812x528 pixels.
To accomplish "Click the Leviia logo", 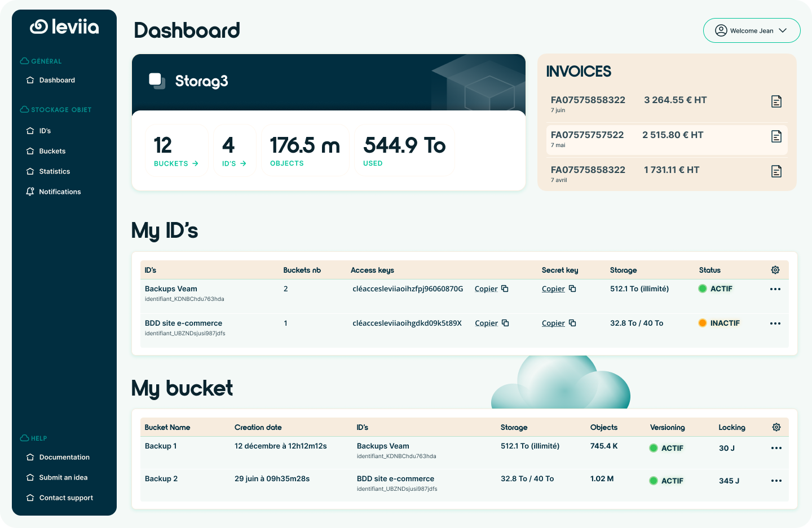I will [x=64, y=26].
